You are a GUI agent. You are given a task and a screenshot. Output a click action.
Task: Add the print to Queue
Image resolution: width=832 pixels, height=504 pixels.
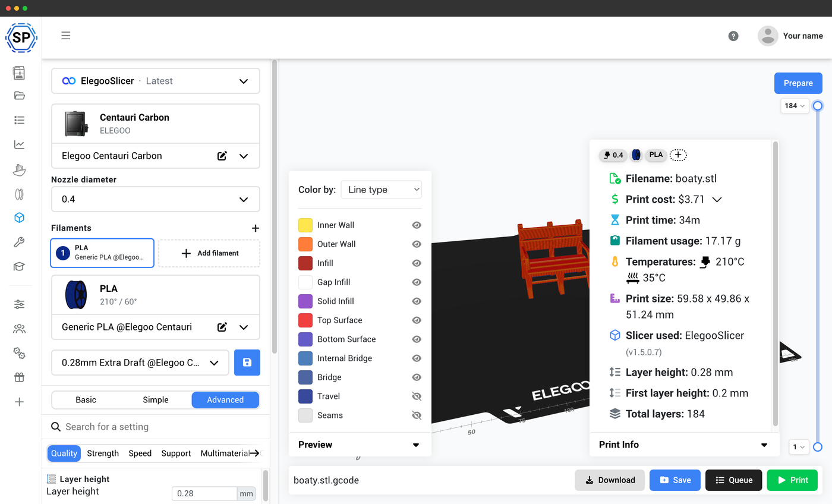[734, 480]
